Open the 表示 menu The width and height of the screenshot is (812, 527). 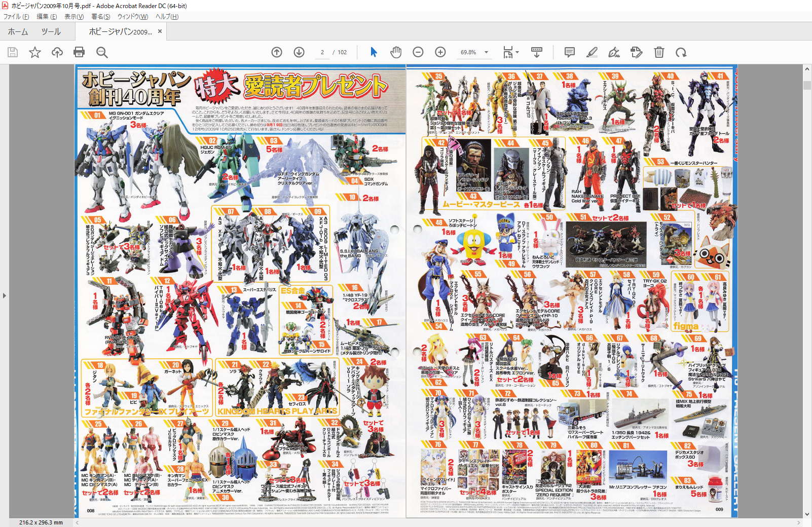point(74,17)
